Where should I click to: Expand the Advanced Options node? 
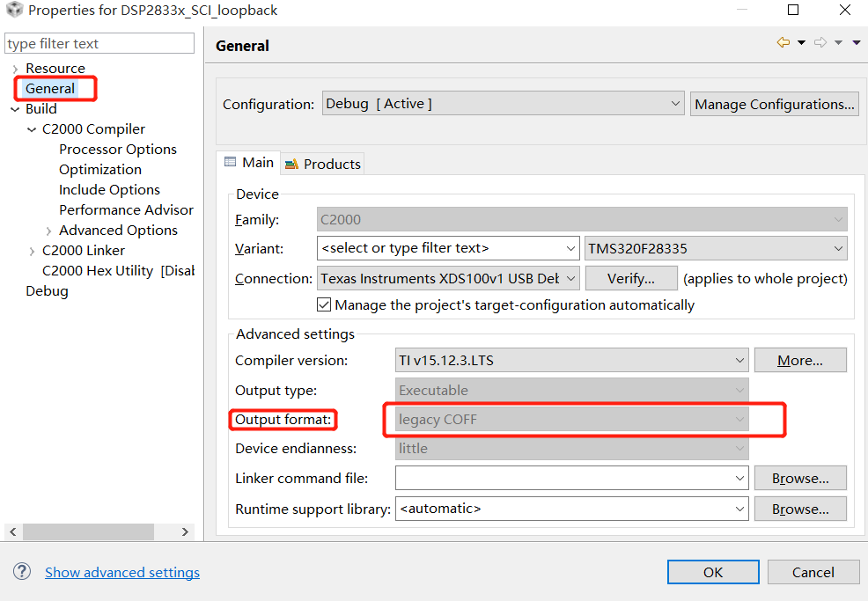[x=48, y=231]
